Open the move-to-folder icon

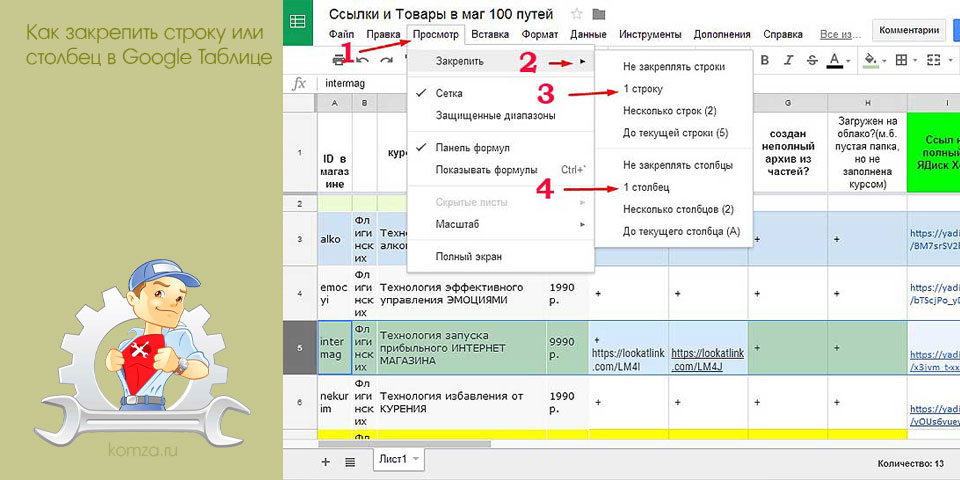tap(599, 14)
